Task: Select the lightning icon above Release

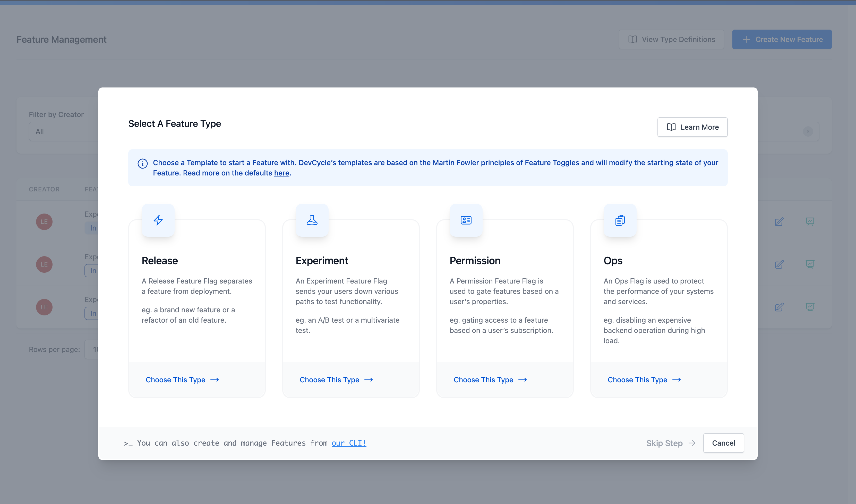Action: pyautogui.click(x=158, y=220)
